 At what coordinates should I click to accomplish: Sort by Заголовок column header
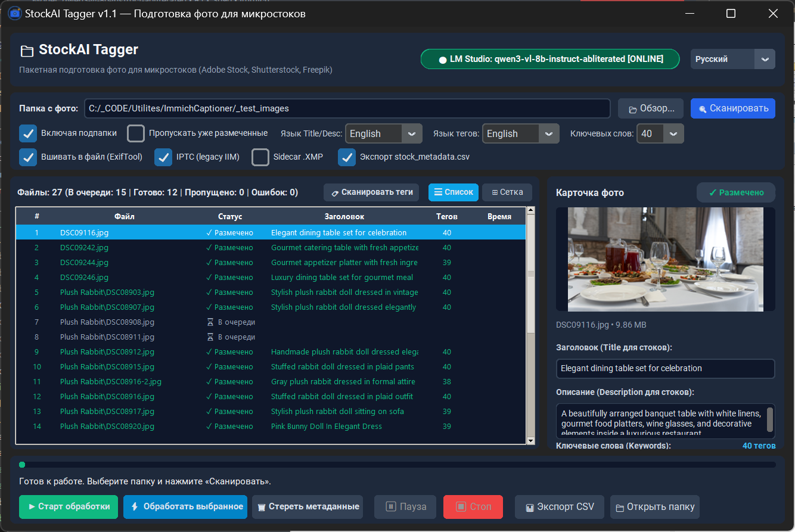(x=344, y=216)
